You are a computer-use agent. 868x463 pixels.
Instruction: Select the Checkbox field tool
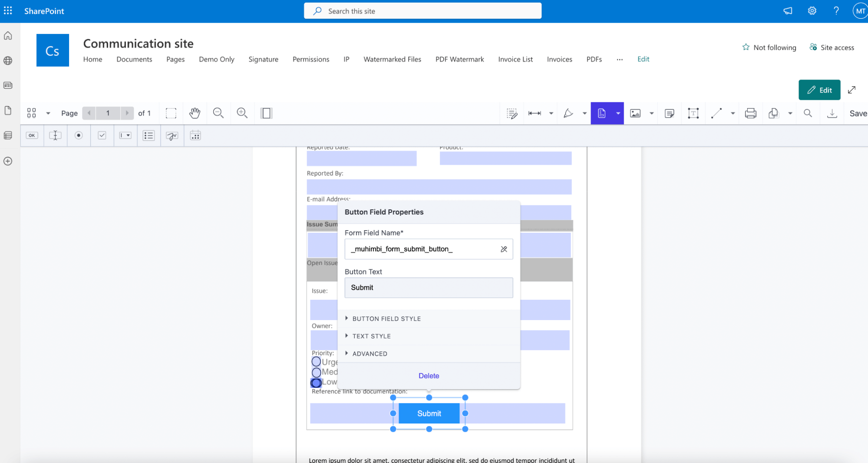102,135
